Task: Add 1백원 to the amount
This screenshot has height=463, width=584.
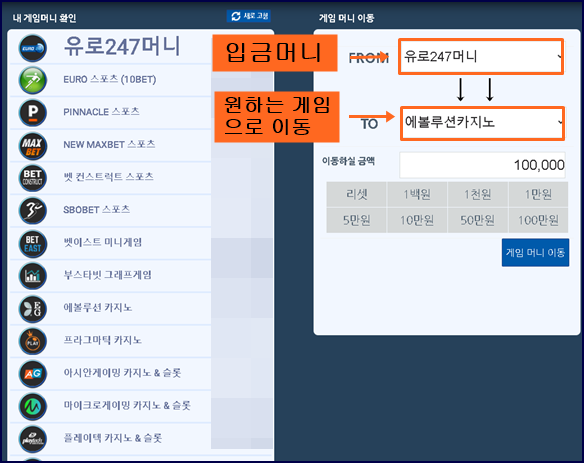Action: [x=417, y=194]
